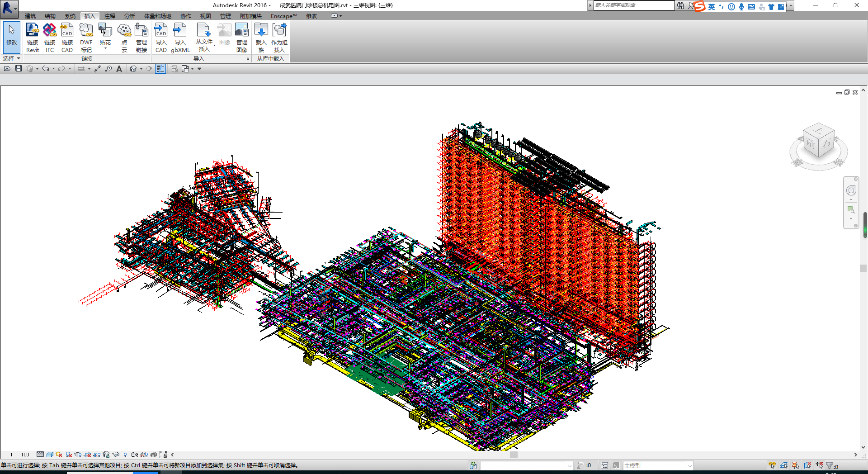Click Load Family (载入族)
The height and width of the screenshot is (474, 868).
tap(261, 38)
